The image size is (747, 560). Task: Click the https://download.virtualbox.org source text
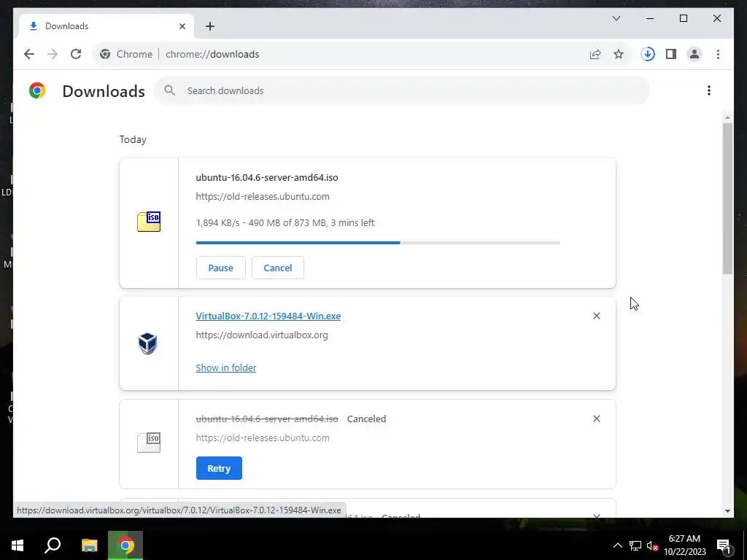(x=262, y=335)
